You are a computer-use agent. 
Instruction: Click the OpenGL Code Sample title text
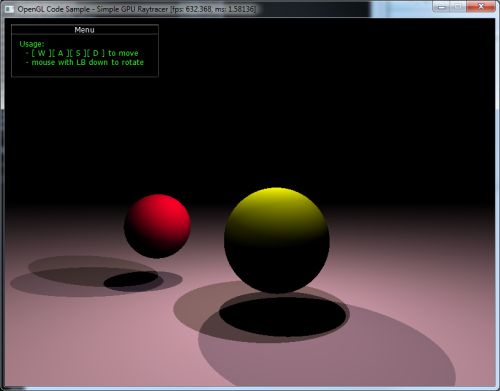[x=54, y=9]
